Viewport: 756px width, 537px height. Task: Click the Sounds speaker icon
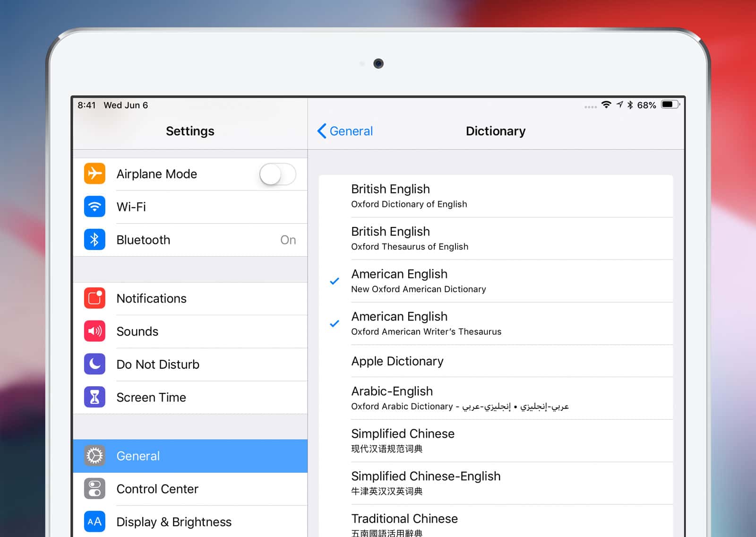pos(94,331)
